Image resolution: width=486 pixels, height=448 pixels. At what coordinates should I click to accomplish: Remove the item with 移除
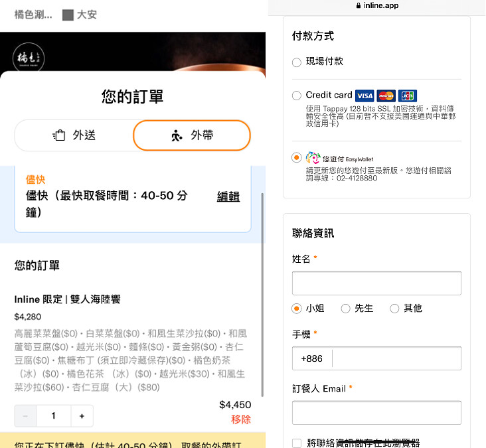tap(240, 419)
